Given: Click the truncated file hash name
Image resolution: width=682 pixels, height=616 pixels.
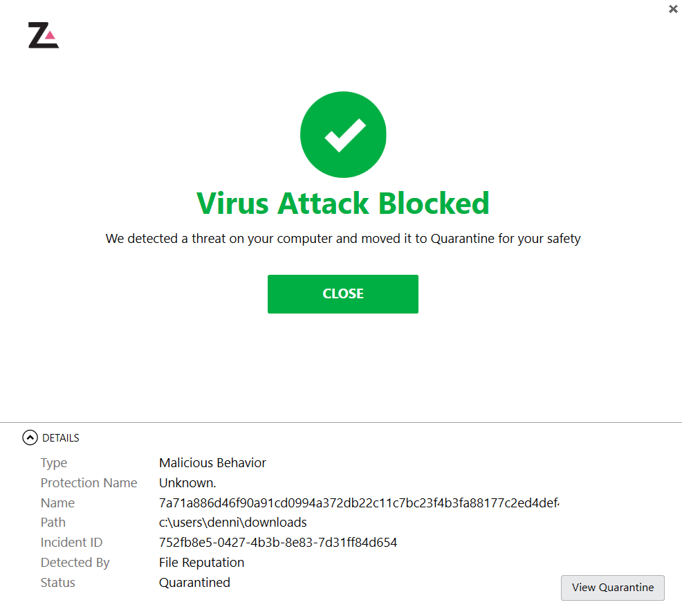Looking at the screenshot, I should [x=358, y=503].
